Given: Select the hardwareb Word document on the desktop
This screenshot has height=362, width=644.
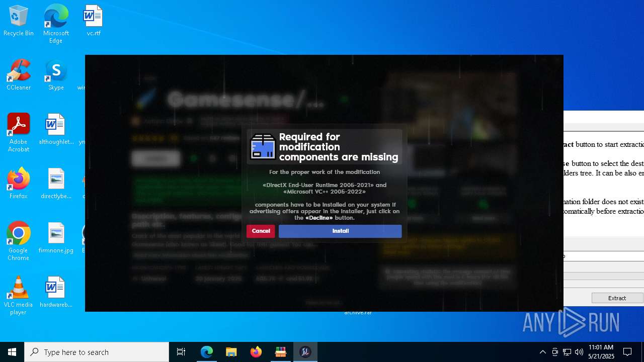Looking at the screenshot, I should pyautogui.click(x=56, y=292).
